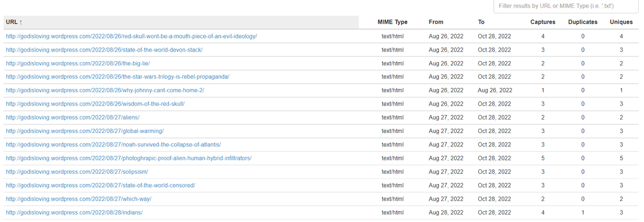Click captures count 2 in which-way row
The image size is (644, 222).
point(543,199)
